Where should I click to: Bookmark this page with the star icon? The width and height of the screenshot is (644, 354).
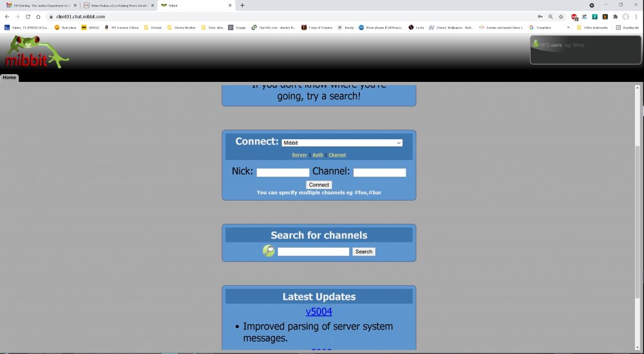point(561,16)
